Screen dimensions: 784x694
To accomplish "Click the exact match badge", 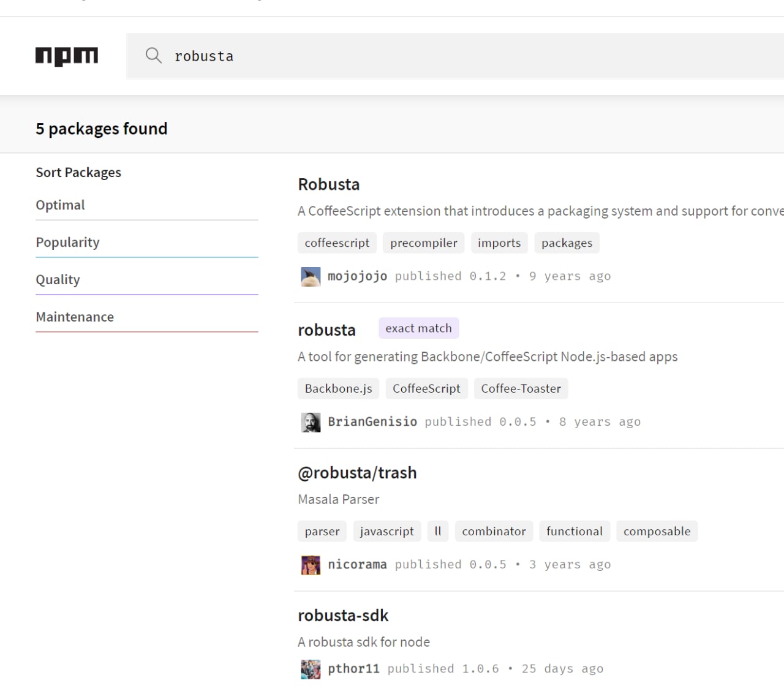I will [419, 328].
